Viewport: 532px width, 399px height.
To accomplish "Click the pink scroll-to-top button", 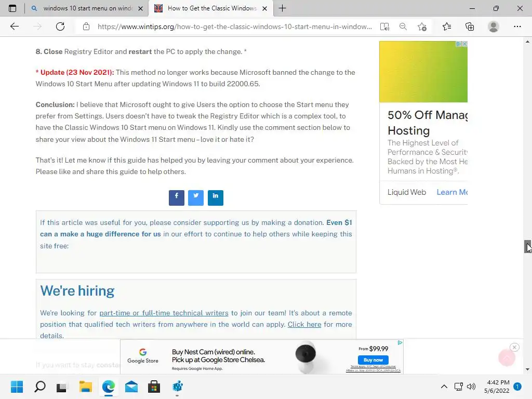I will (507, 357).
